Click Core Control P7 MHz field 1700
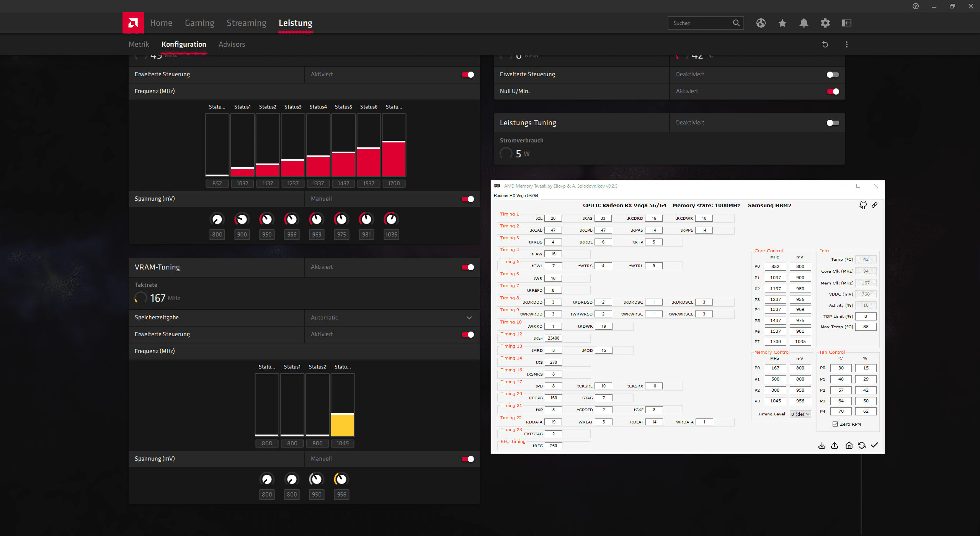Image resolution: width=980 pixels, height=536 pixels. 775,342
